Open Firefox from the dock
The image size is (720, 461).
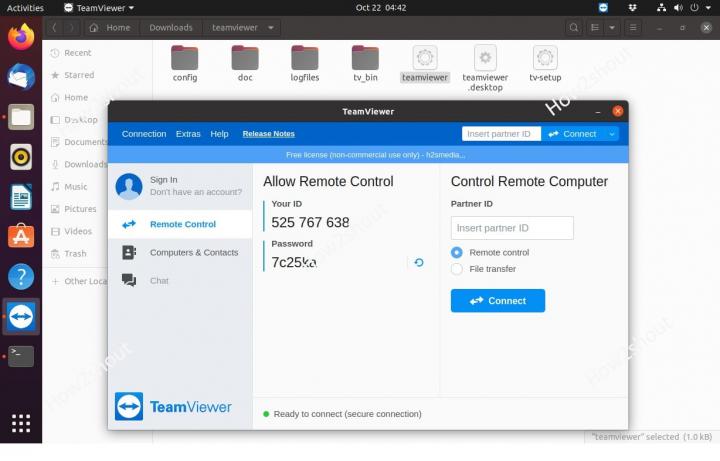(x=21, y=38)
